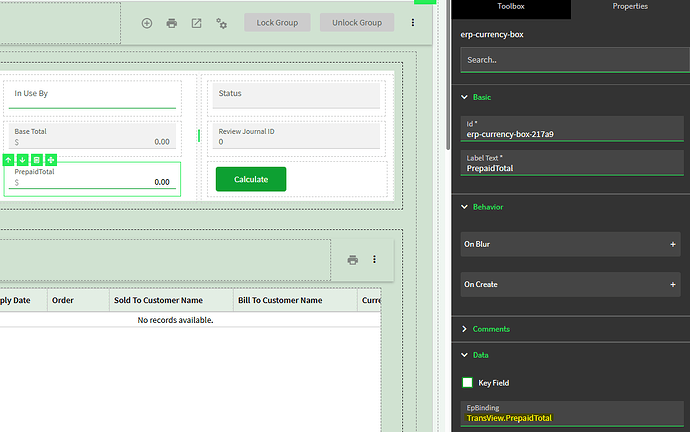Click the designer canvas vertical scrollbar

pyautogui.click(x=448, y=75)
